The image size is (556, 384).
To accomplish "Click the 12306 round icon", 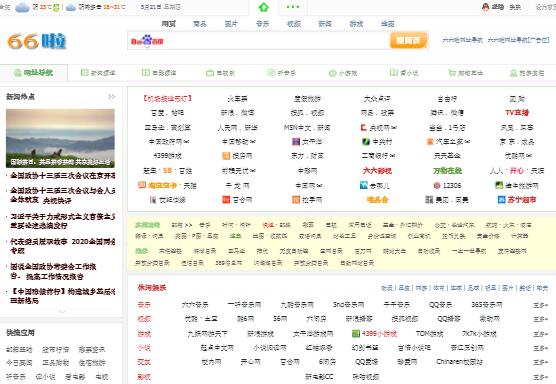I will (437, 185).
